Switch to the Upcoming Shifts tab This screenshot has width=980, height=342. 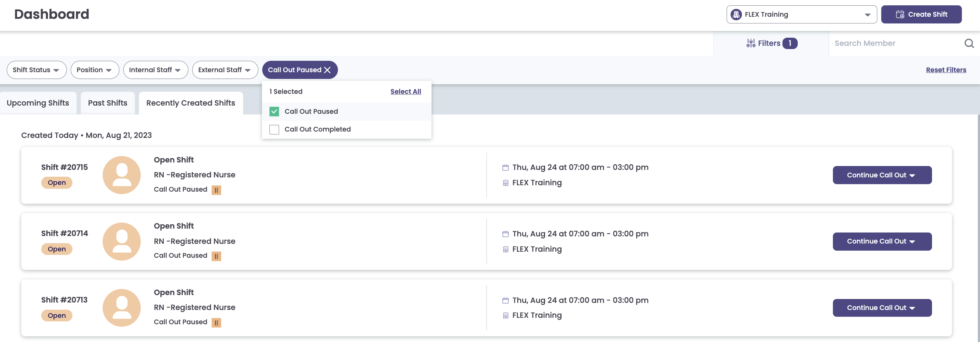click(38, 103)
